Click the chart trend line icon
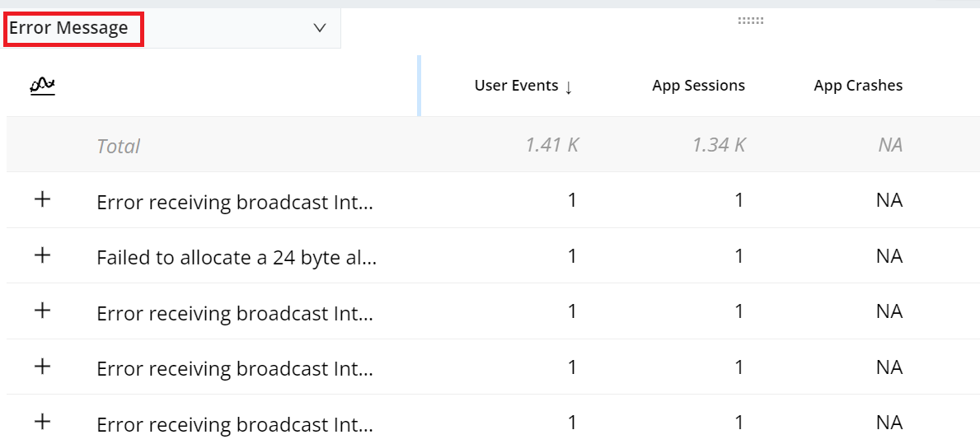980x444 pixels. [42, 86]
